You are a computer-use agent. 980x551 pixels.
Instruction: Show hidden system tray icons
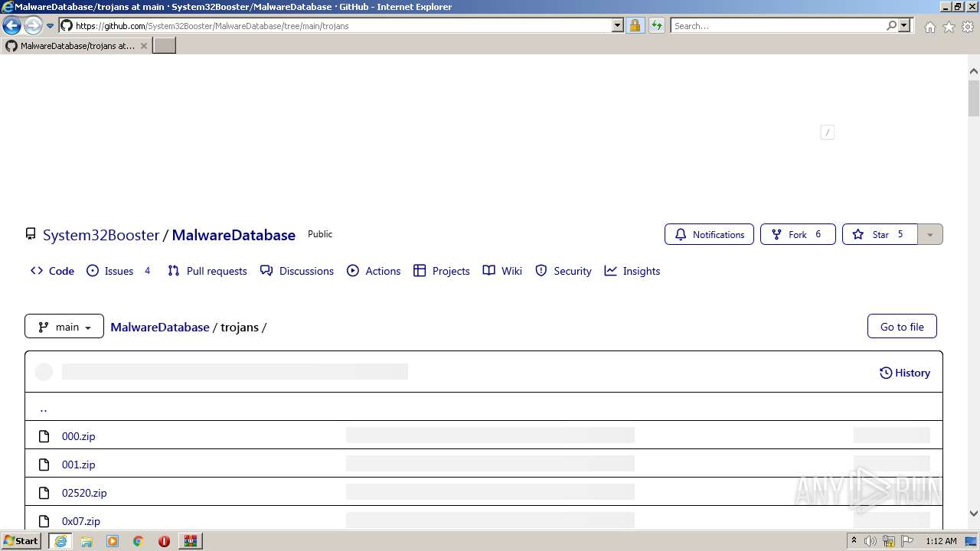(854, 540)
